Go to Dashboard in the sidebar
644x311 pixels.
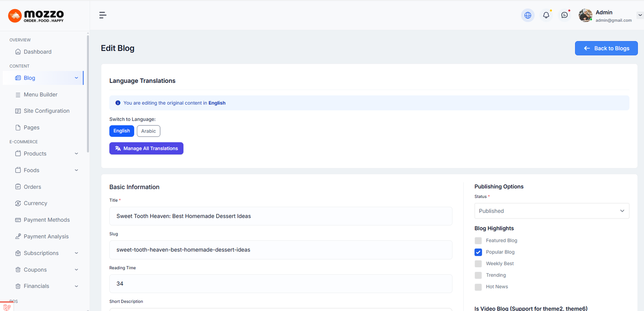pyautogui.click(x=37, y=52)
